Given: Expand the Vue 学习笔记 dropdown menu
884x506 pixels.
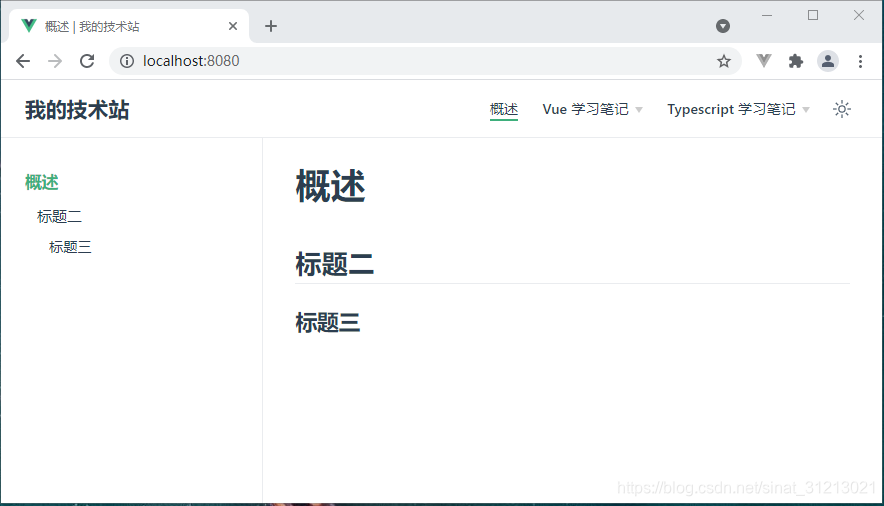Looking at the screenshot, I should pyautogui.click(x=592, y=109).
